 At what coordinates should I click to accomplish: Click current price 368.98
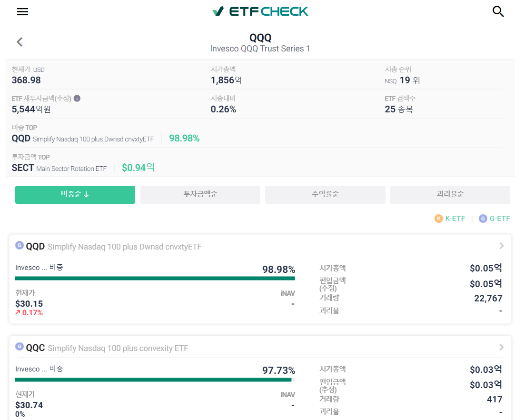26,80
